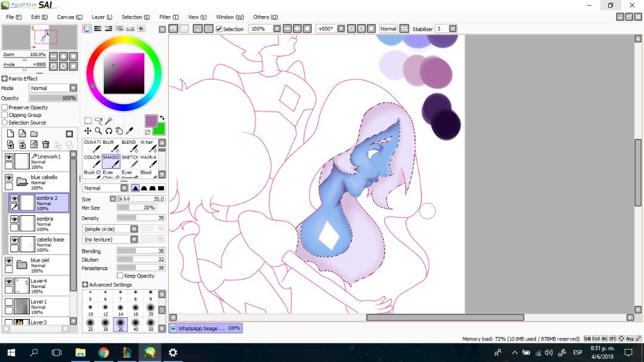The height and width of the screenshot is (362, 644).
Task: Create a new layer folder
Action: [34, 134]
